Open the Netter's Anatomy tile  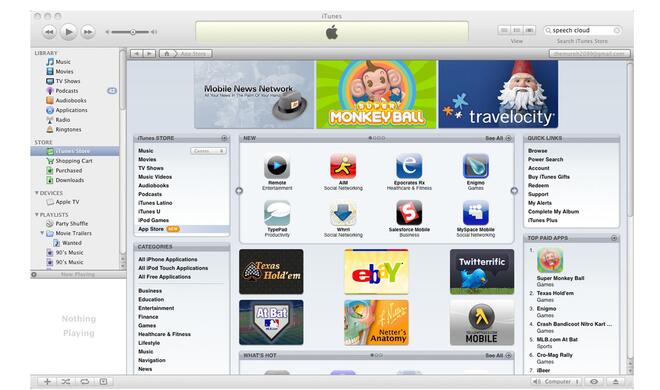pos(376,323)
